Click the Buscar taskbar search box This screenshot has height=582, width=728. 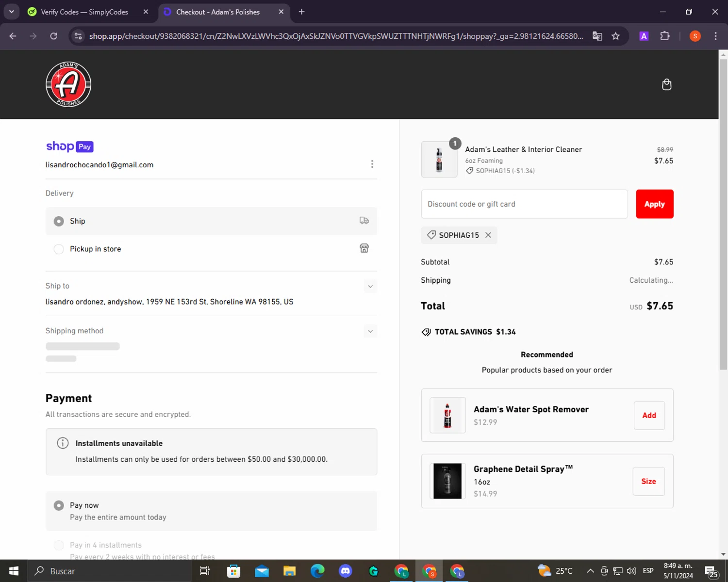[x=109, y=571]
